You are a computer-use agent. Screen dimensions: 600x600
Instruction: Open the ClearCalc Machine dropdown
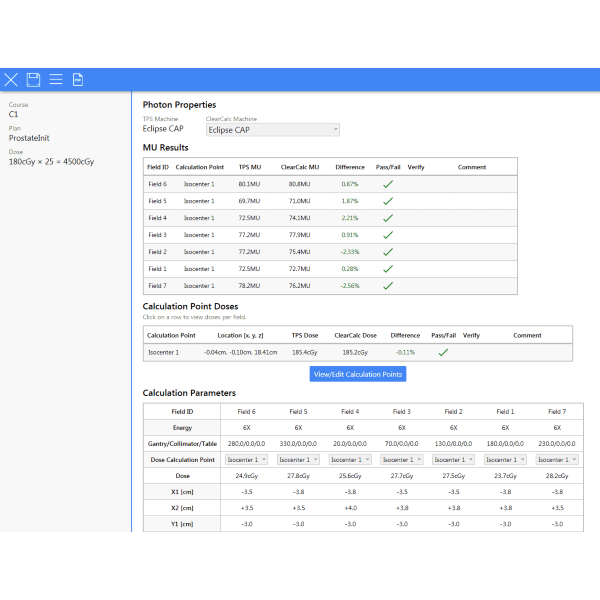(x=272, y=130)
